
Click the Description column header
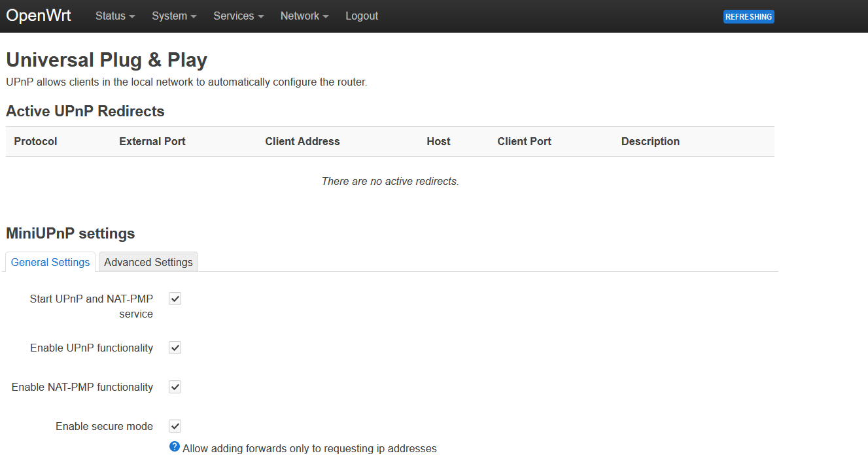(x=650, y=141)
